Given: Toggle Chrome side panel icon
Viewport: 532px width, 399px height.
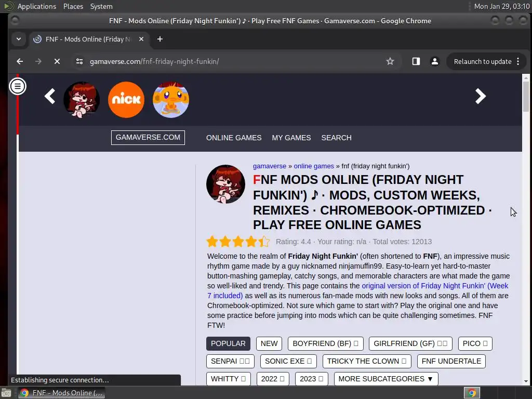Looking at the screenshot, I should 416,61.
